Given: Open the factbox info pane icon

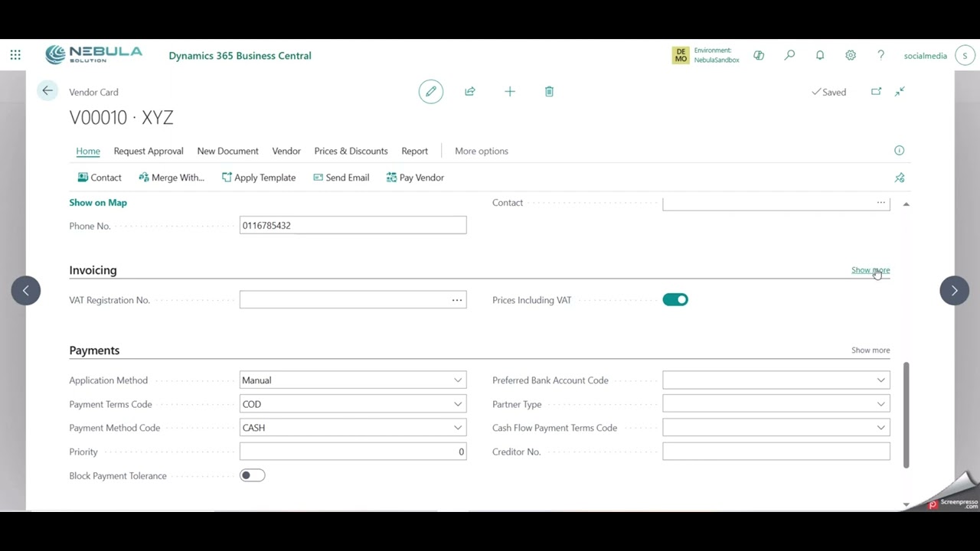Looking at the screenshot, I should (x=900, y=151).
